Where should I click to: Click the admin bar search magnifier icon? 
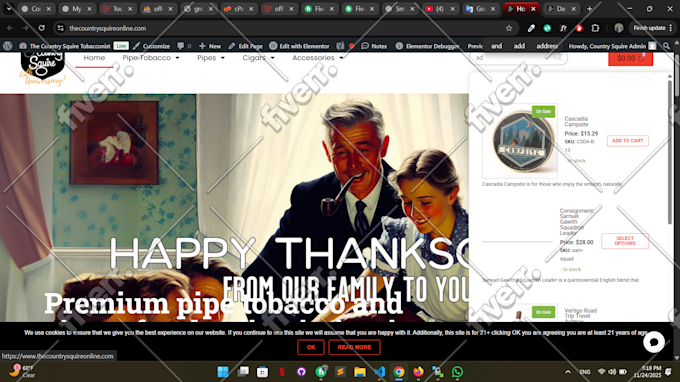point(666,46)
